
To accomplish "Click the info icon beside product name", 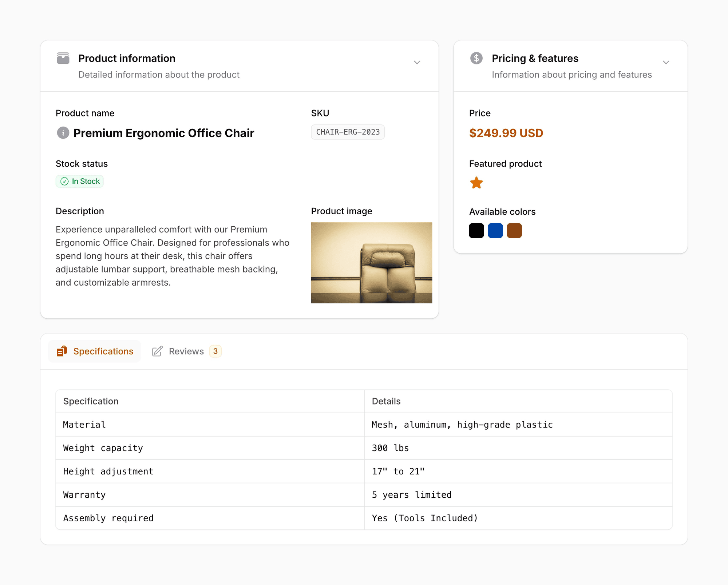I will pos(63,133).
